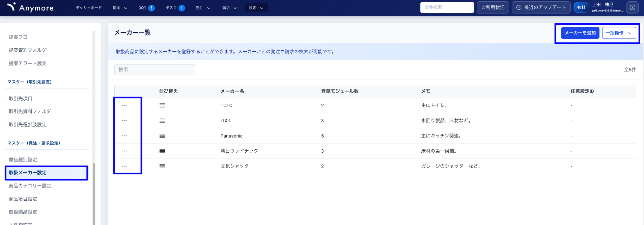Image resolution: width=644 pixels, height=225 pixels.
Task: Click the info icon in header
Action: pyautogui.click(x=633, y=7)
